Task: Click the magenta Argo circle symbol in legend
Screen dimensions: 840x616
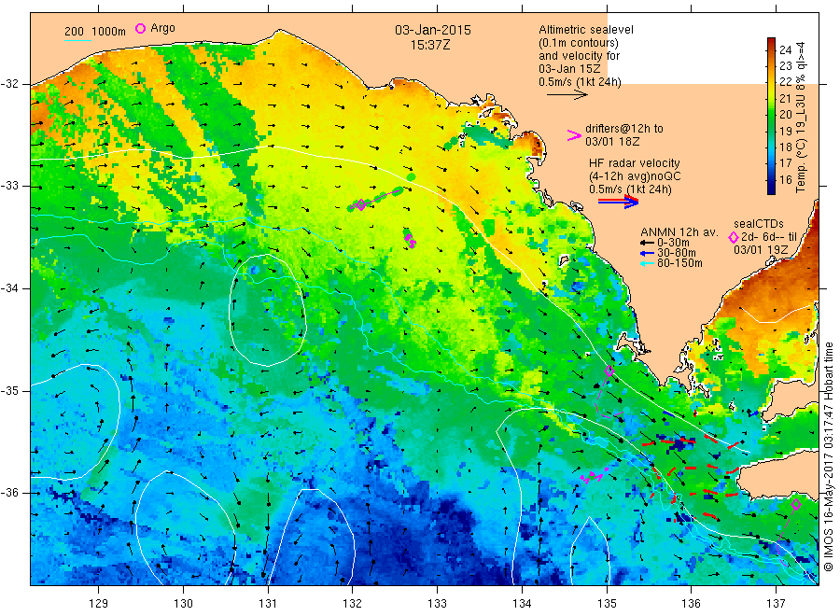Action: [x=140, y=28]
